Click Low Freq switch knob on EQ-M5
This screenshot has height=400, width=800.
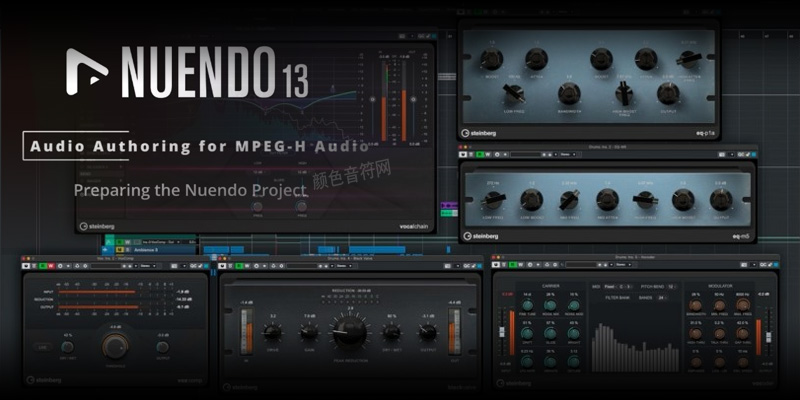click(494, 200)
